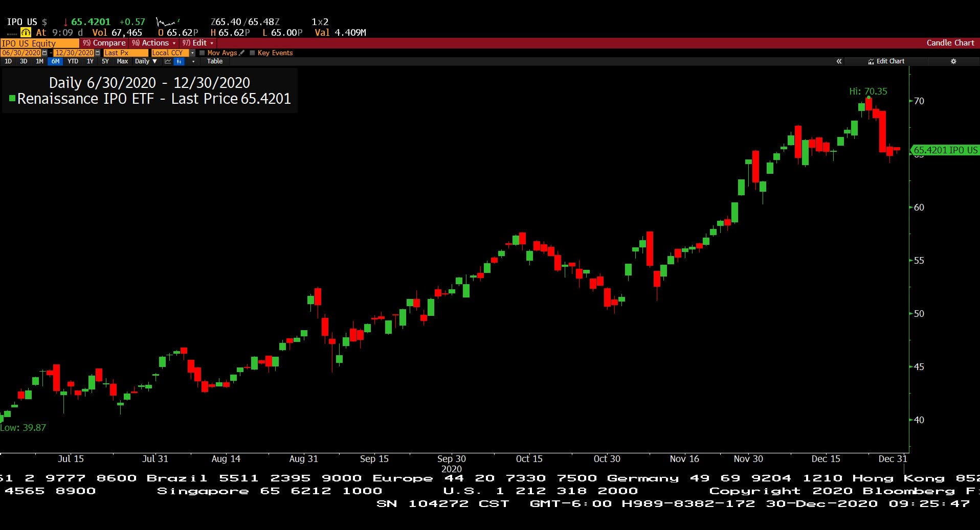Image resolution: width=980 pixels, height=530 pixels.
Task: Click the IPO US ticker at top left
Action: point(22,22)
